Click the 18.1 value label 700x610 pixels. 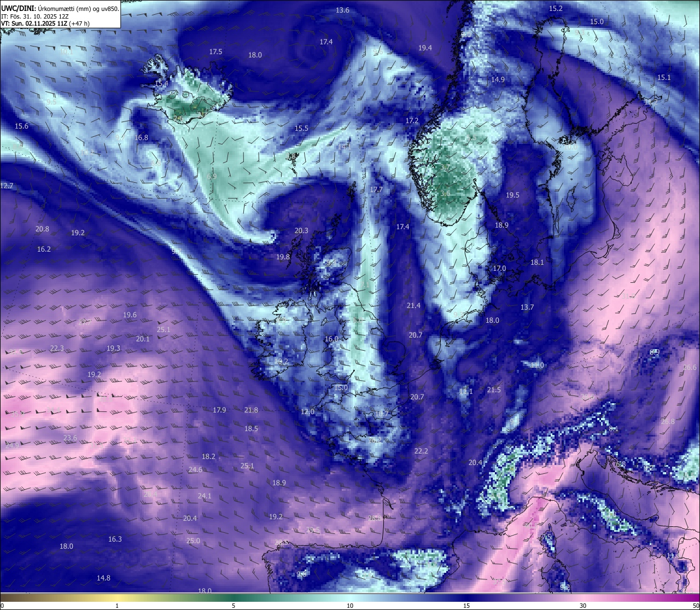(537, 263)
